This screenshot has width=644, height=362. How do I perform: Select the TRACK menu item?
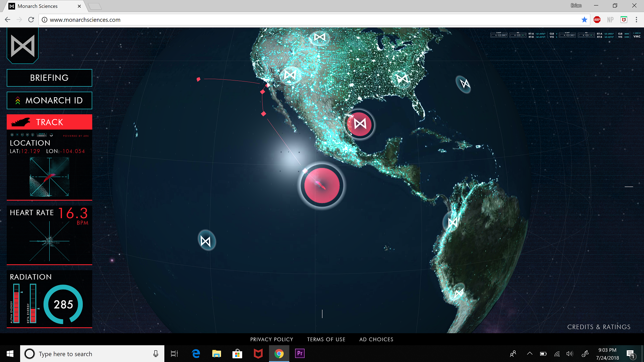coord(49,122)
